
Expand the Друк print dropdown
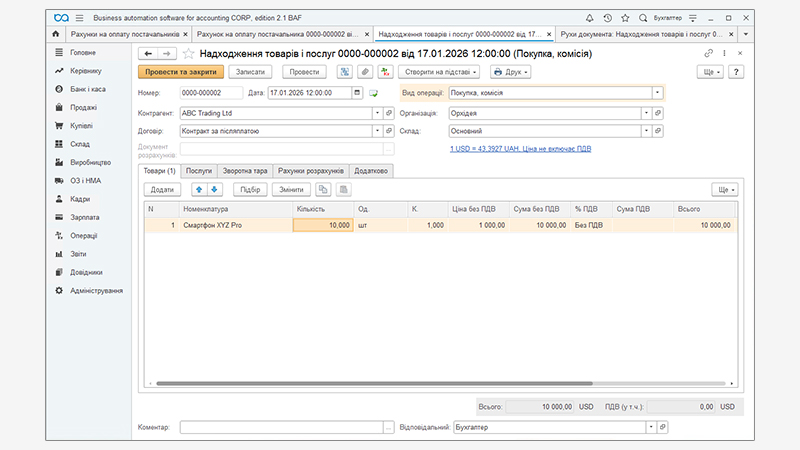coord(509,72)
